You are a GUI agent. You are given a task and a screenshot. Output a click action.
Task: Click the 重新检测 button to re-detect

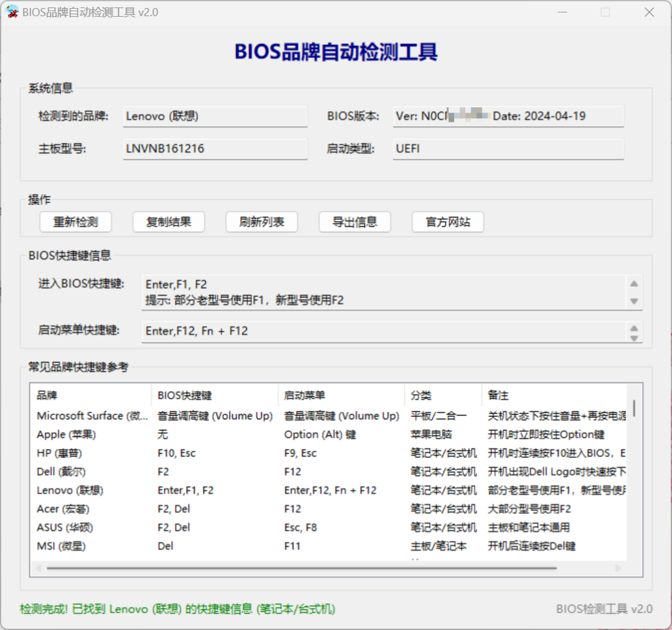[x=75, y=222]
